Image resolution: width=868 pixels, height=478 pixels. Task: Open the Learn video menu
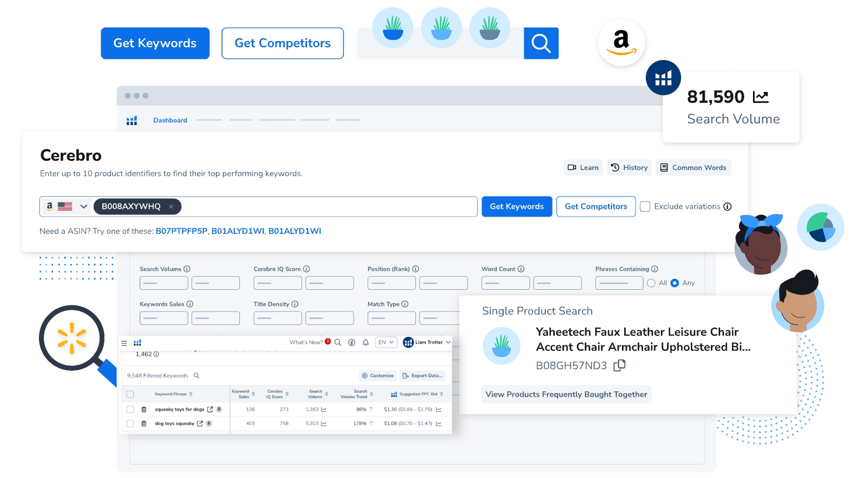pos(583,168)
